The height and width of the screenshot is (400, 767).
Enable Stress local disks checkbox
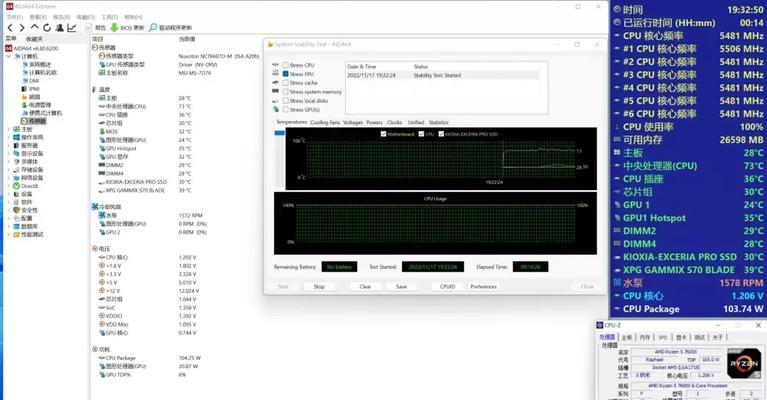pyautogui.click(x=286, y=101)
